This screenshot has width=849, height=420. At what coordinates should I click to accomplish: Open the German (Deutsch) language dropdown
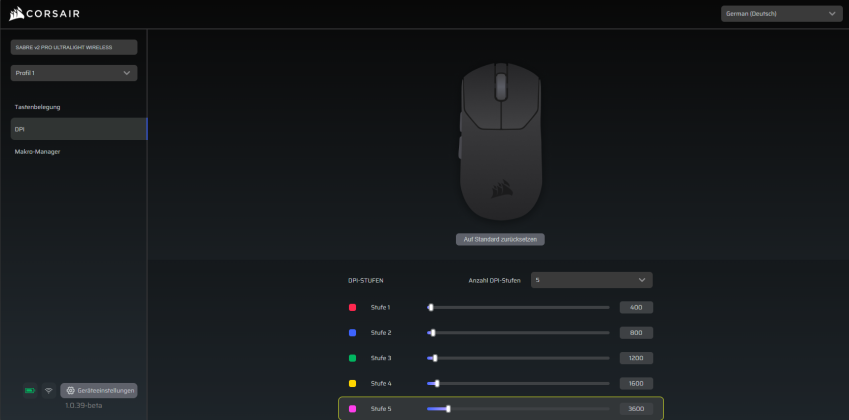point(779,13)
